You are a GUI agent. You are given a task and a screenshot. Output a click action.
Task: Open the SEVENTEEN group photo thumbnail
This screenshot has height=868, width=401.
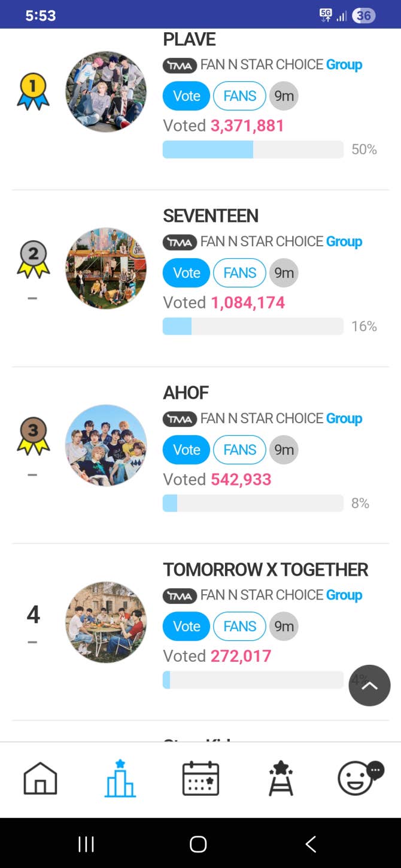(x=106, y=268)
